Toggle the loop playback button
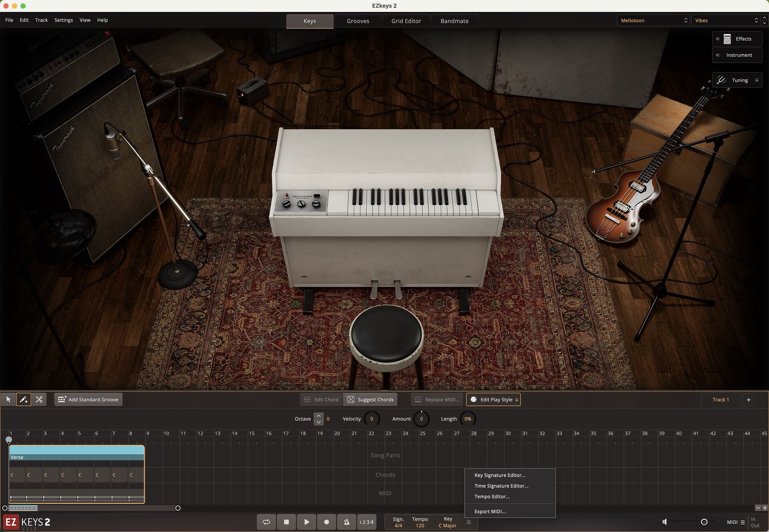The image size is (769, 532). coord(266,522)
